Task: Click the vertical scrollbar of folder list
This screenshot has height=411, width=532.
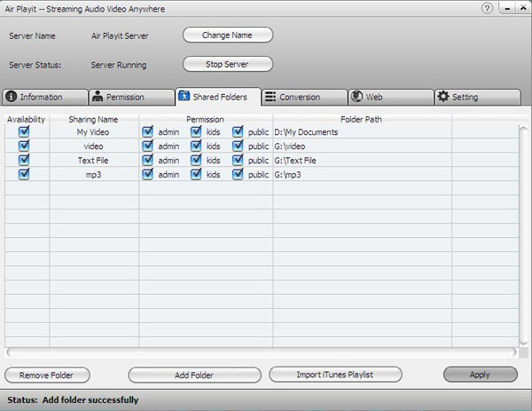Action: [524, 236]
